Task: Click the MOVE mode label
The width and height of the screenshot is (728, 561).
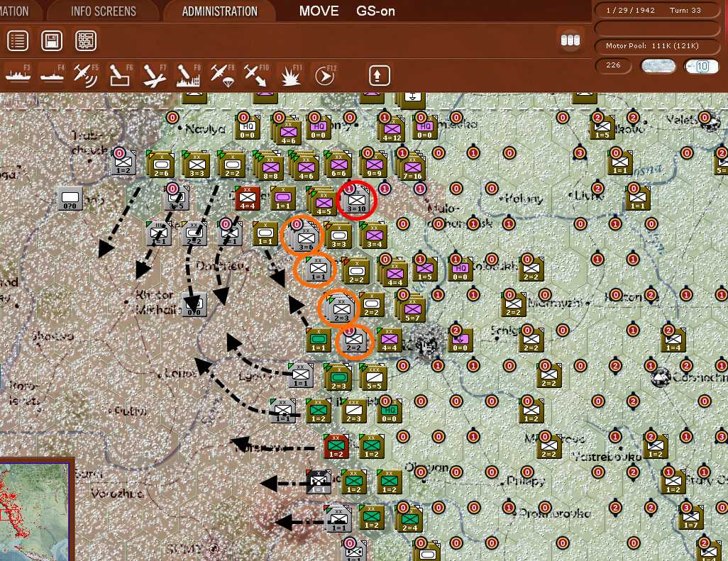Action: tap(319, 11)
